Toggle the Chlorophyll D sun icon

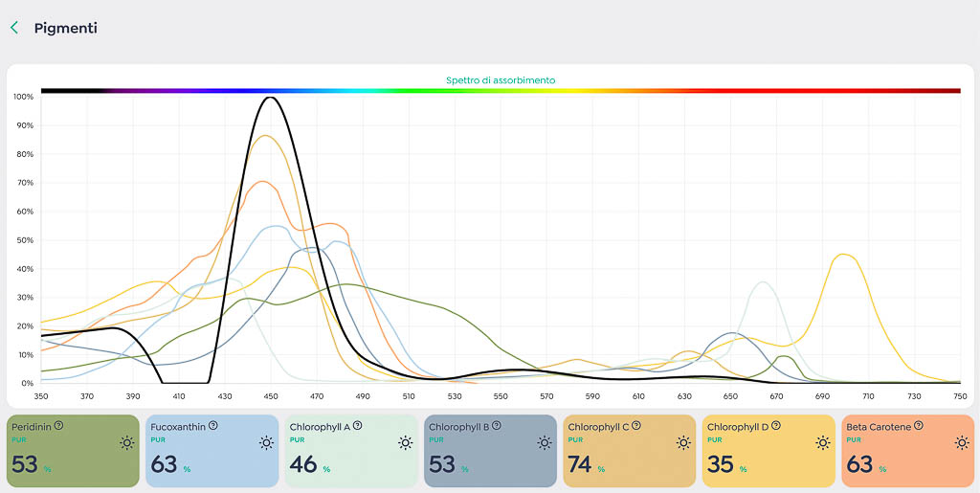tap(822, 442)
